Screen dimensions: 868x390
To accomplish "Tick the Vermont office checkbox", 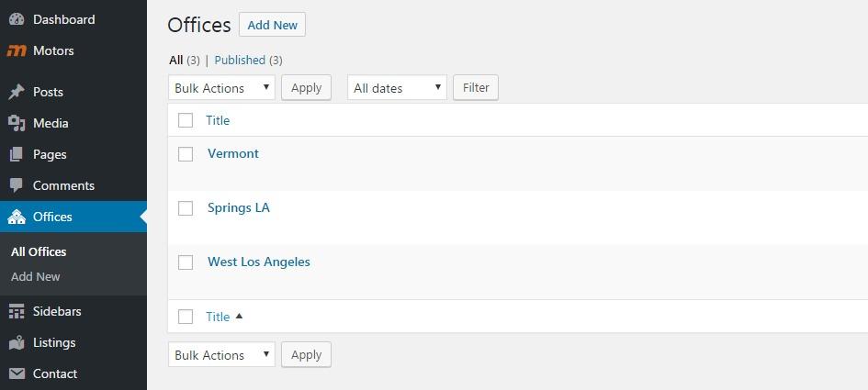I will click(186, 154).
